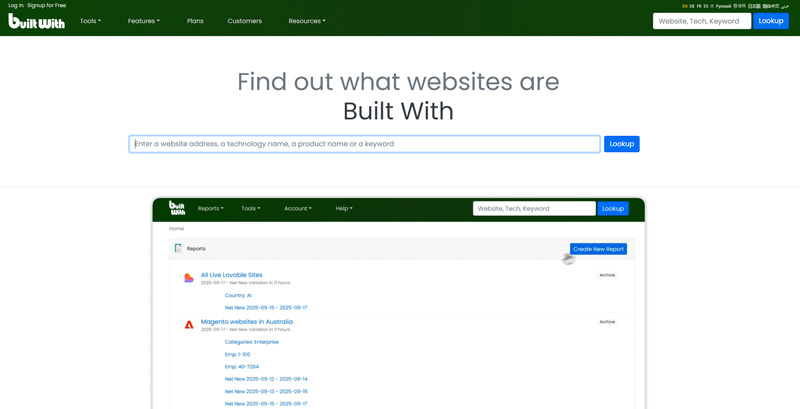Click the header Lookup button
The image size is (800, 409).
[770, 21]
